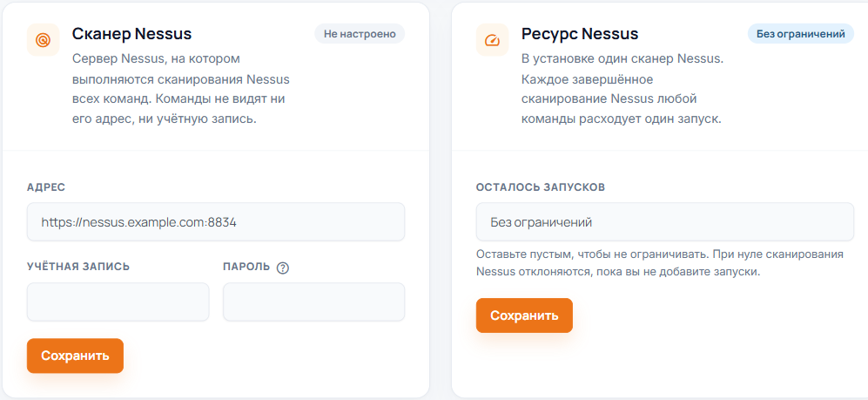Save the Ресурс Nessus settings with Сохранить
Image resolution: width=868 pixels, height=400 pixels.
(524, 315)
